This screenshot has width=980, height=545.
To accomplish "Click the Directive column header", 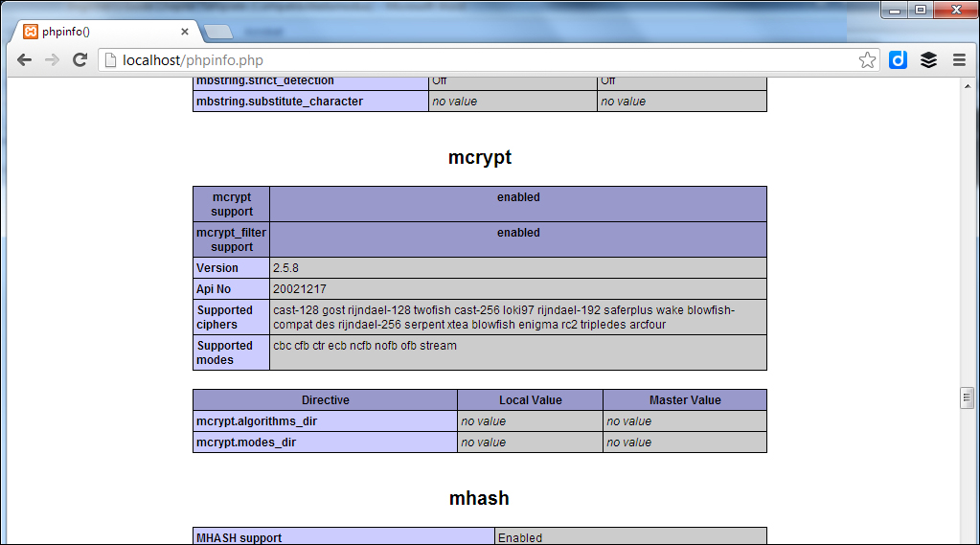I will pos(325,400).
